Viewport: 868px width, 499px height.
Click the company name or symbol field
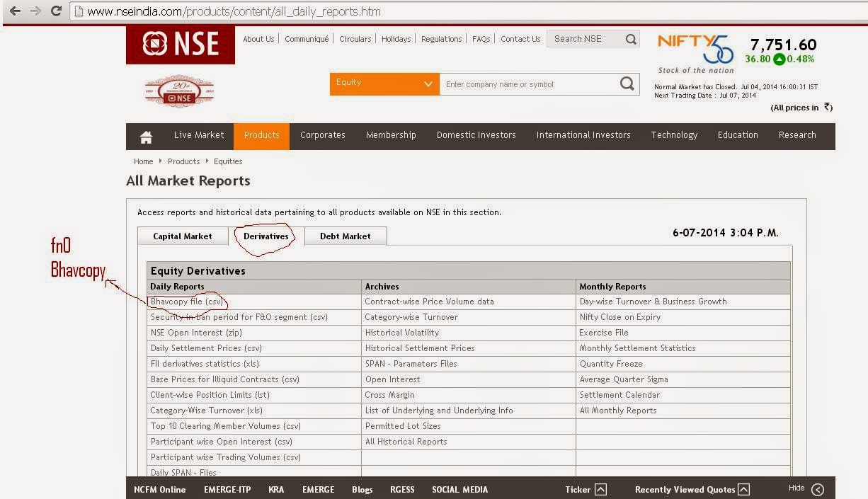(x=527, y=84)
